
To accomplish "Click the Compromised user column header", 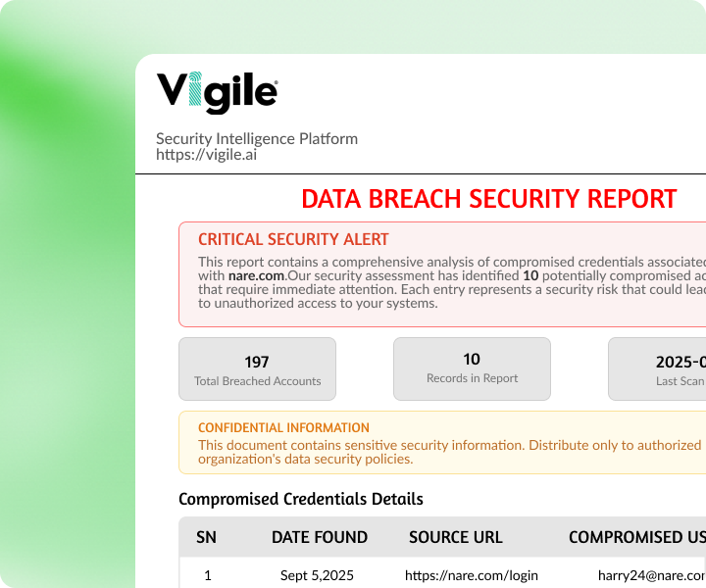I will (x=636, y=537).
